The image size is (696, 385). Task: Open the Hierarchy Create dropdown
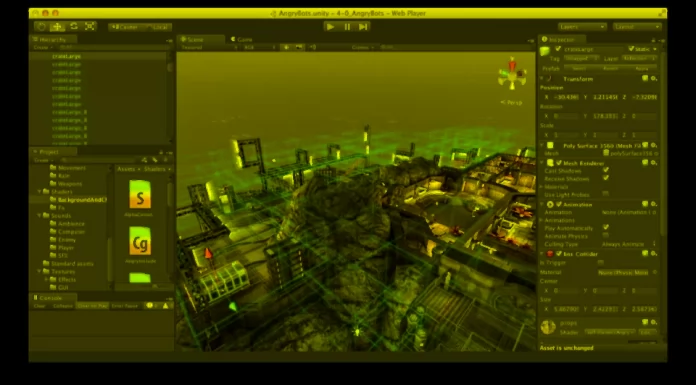tap(42, 47)
